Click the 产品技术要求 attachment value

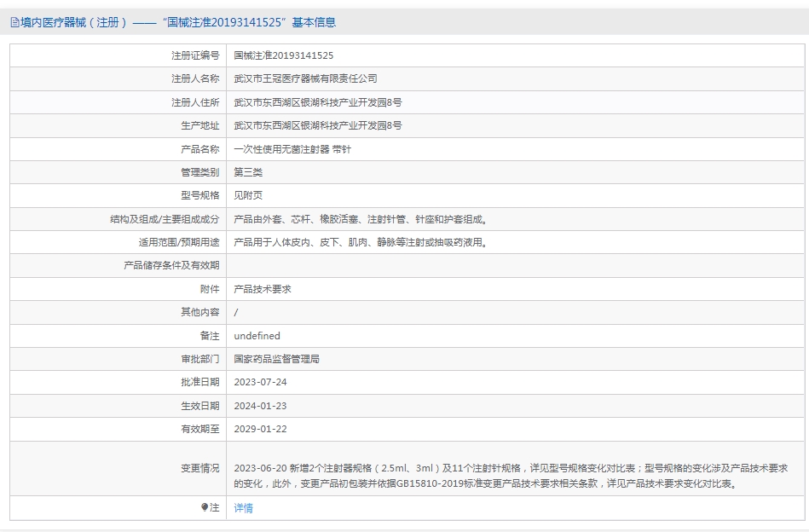[x=263, y=289]
